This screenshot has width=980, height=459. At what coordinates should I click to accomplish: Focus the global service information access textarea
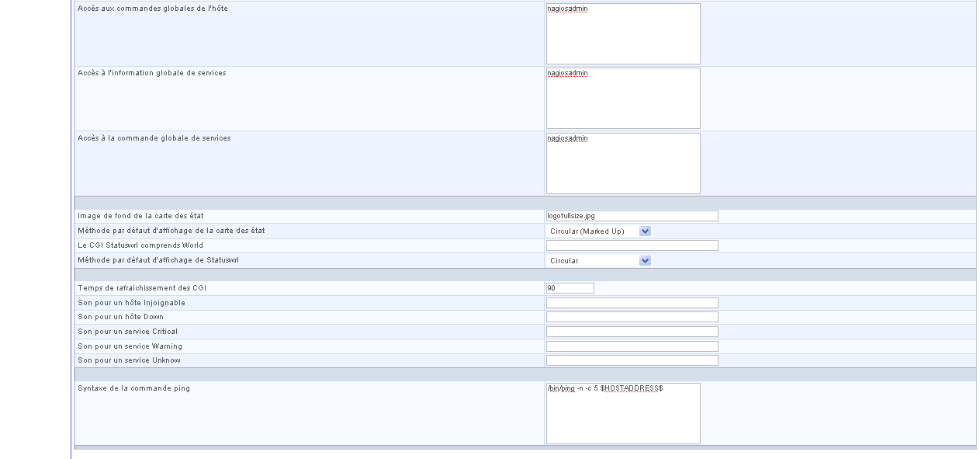pyautogui.click(x=622, y=99)
